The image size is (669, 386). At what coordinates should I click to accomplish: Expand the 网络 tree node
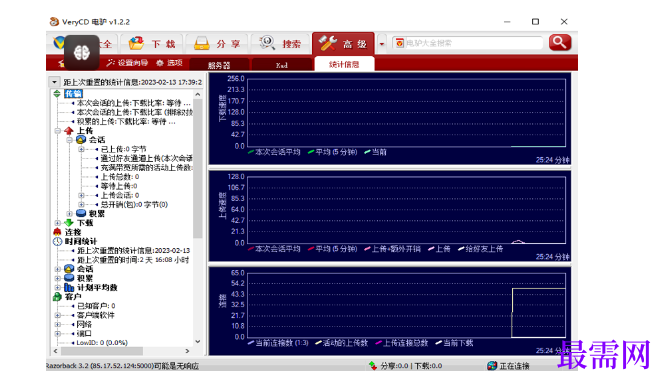coord(57,325)
